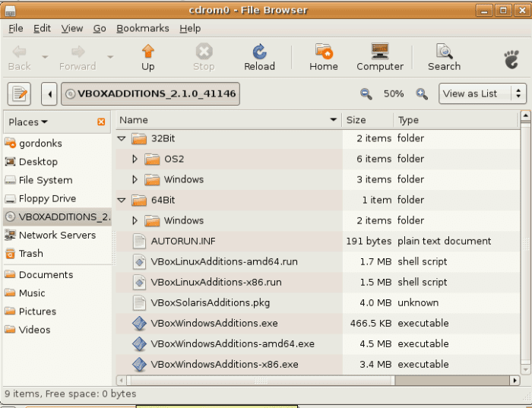Open Trash in the Places sidebar
Viewport: 532px width, 408px height.
pyautogui.click(x=30, y=253)
